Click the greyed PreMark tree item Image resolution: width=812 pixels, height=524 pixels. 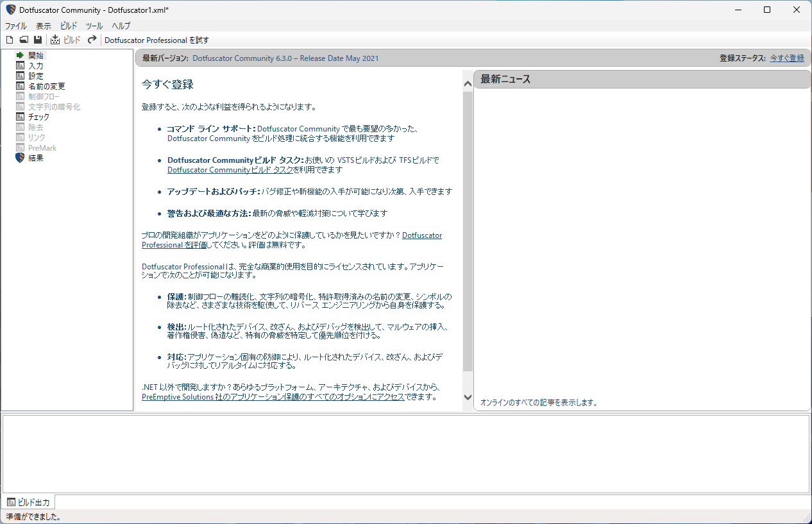[42, 148]
